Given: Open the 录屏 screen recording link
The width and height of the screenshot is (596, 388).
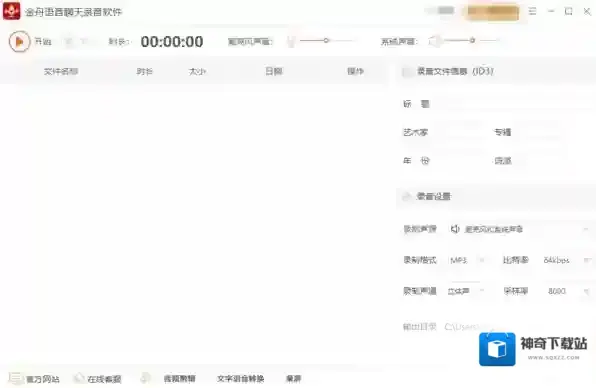Looking at the screenshot, I should point(293,378).
